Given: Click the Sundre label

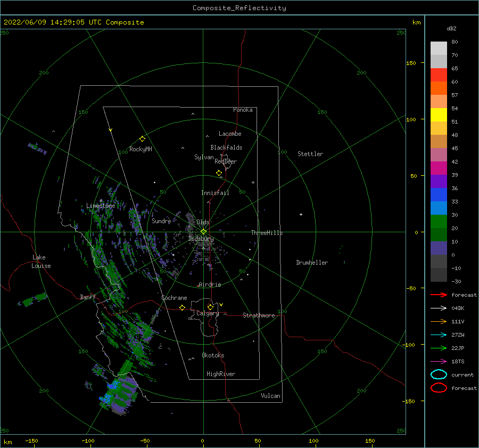Looking at the screenshot, I should coord(161,221).
